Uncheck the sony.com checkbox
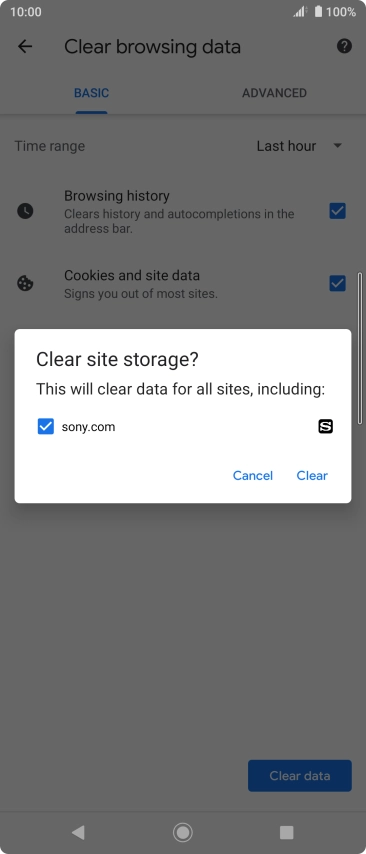 click(46, 426)
